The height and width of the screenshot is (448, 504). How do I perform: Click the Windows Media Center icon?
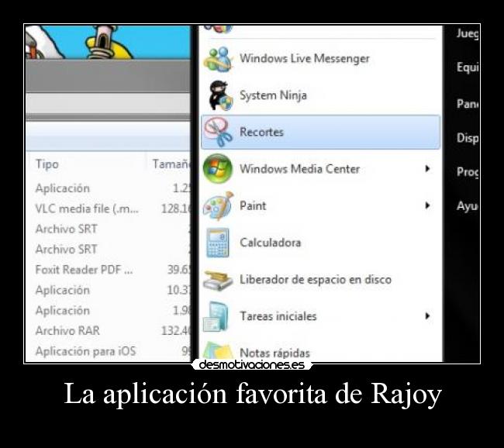(218, 169)
